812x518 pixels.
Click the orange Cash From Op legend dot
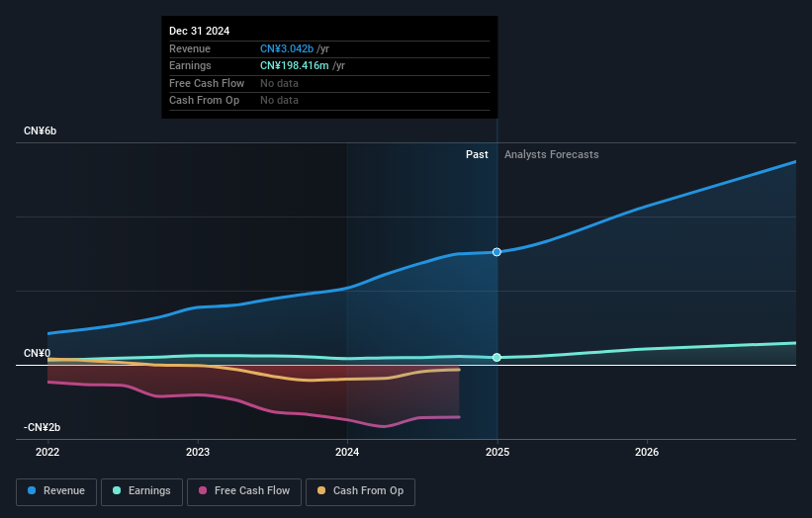[x=321, y=490]
